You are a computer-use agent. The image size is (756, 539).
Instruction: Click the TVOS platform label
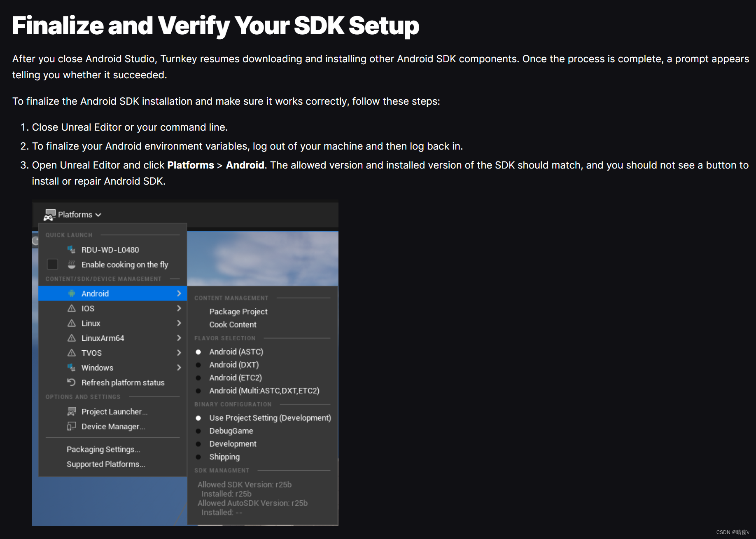(91, 353)
